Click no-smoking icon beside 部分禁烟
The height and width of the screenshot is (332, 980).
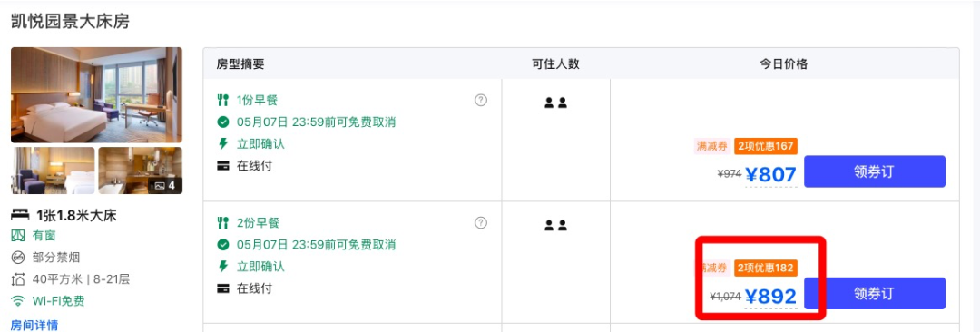(x=19, y=258)
